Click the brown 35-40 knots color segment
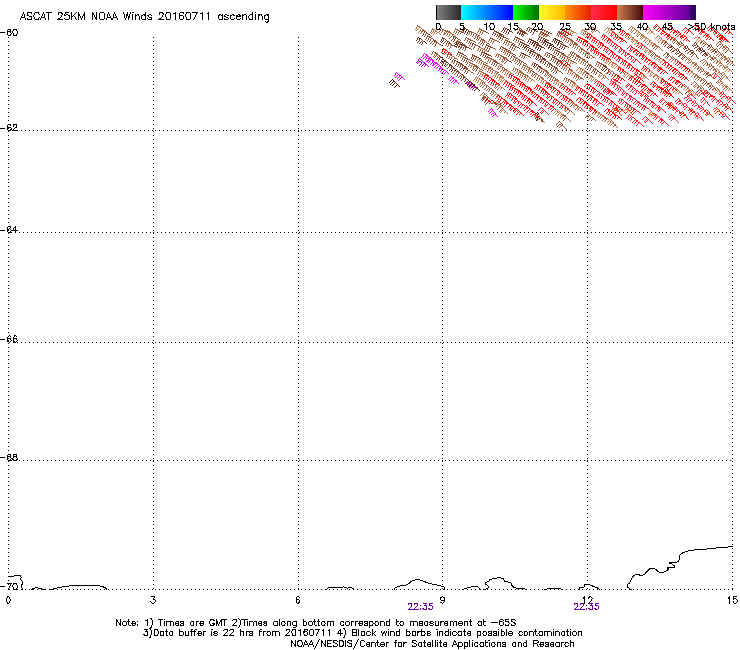The image size is (740, 650). coord(630,12)
